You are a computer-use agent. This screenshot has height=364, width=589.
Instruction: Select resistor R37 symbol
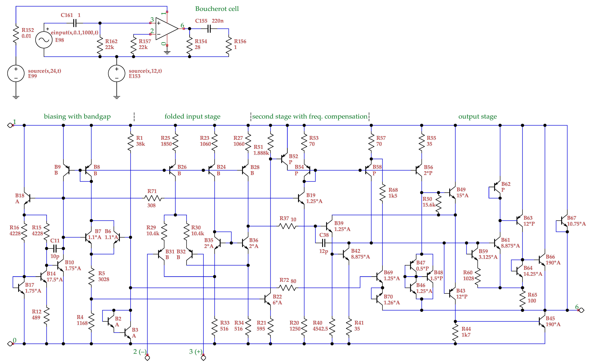tap(287, 226)
